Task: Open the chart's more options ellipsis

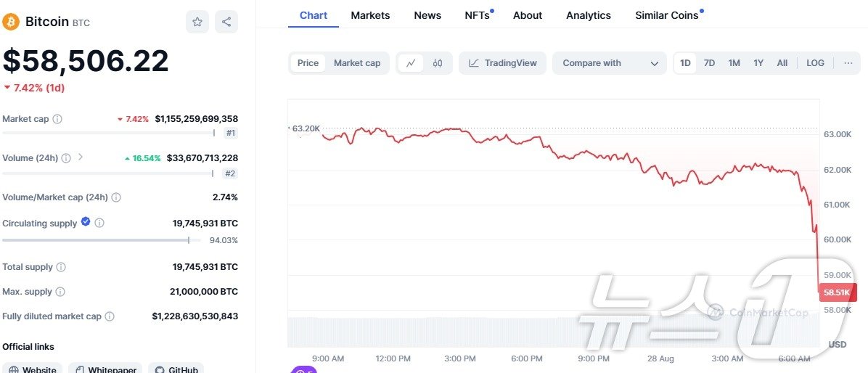Action: (848, 63)
